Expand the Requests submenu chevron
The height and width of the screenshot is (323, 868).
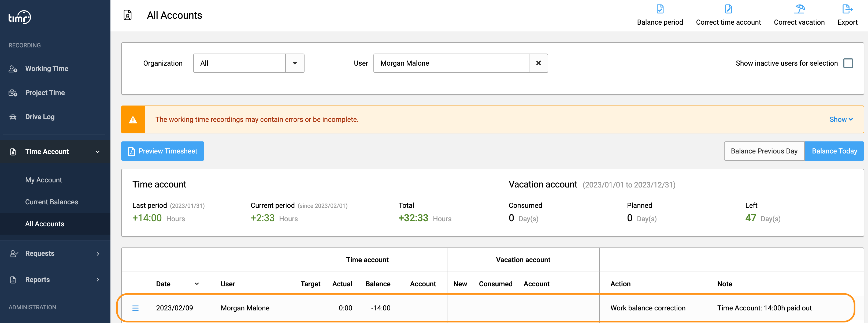pos(98,254)
